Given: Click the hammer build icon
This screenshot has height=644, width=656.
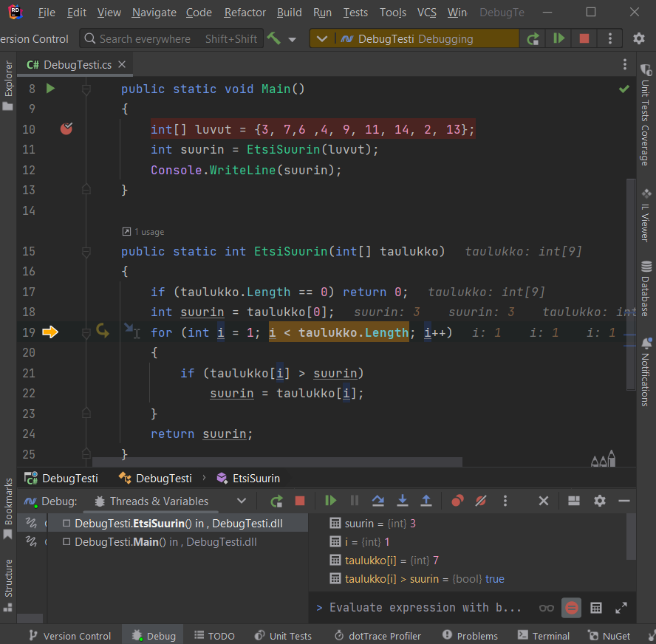Looking at the screenshot, I should click(x=274, y=38).
